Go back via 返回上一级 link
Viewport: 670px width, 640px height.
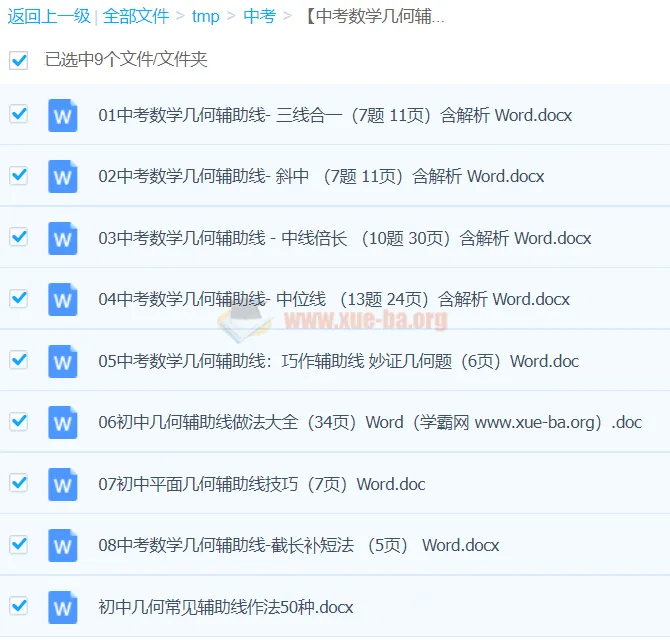(48, 16)
